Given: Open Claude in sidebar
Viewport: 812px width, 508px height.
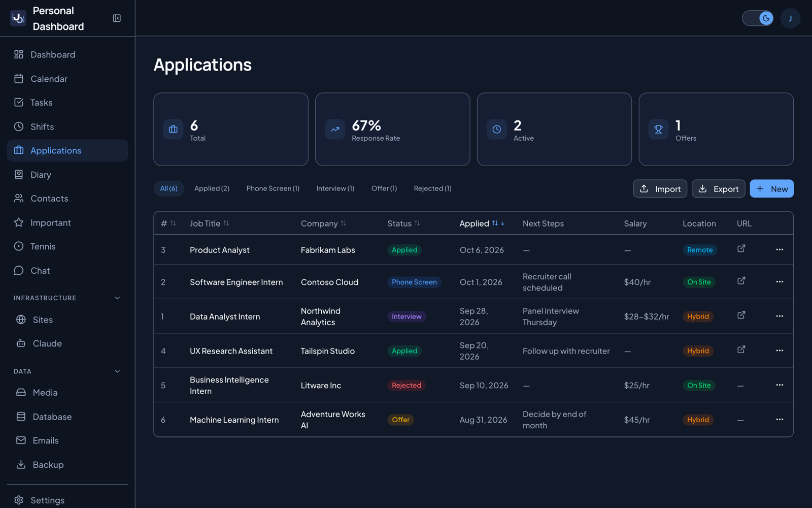Looking at the screenshot, I should click(x=67, y=343).
